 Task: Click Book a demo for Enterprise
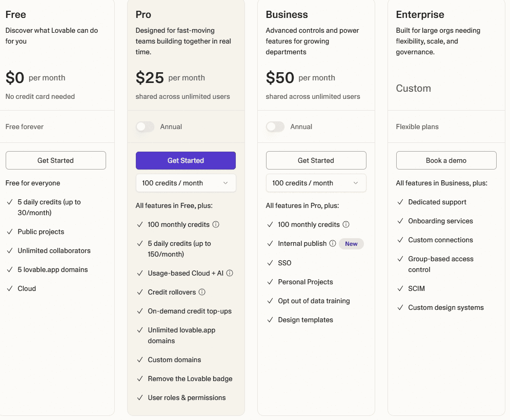point(446,160)
